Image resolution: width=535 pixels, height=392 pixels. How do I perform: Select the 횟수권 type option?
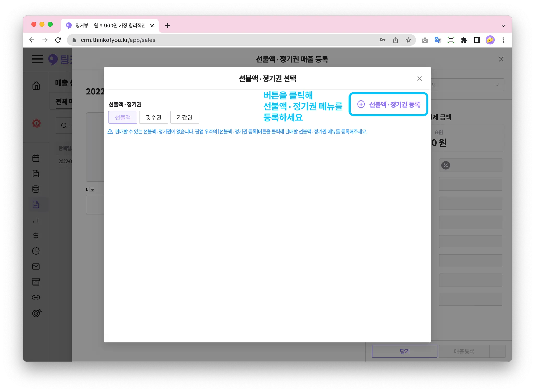(154, 117)
